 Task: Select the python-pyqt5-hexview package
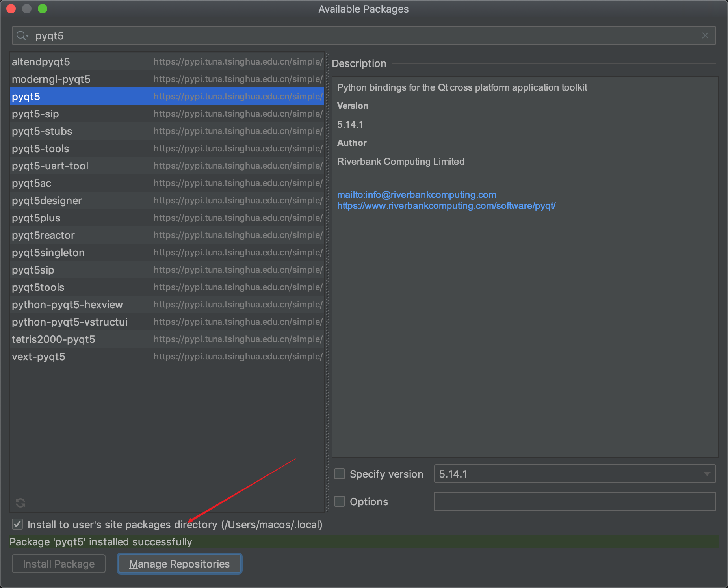[79, 304]
